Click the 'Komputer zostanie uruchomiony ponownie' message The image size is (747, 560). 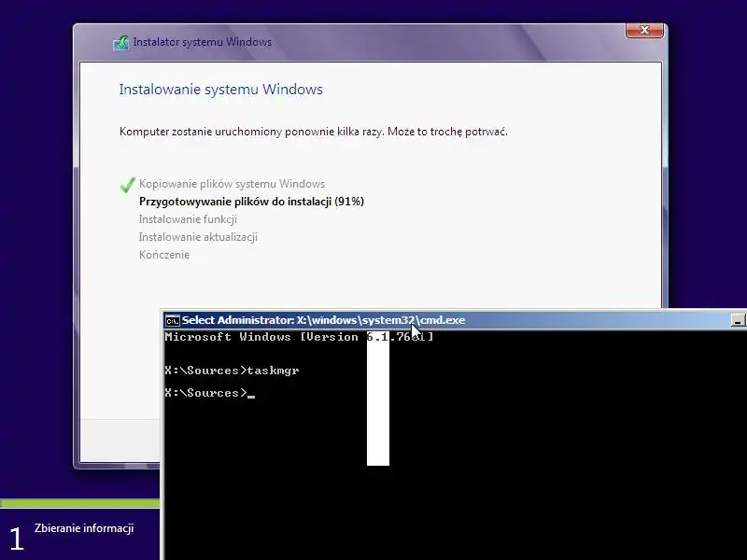click(x=314, y=132)
